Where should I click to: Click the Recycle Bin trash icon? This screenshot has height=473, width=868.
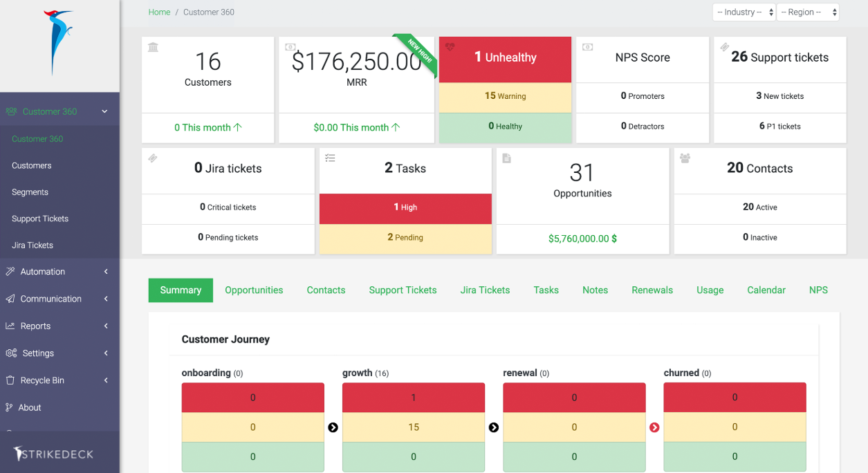click(x=10, y=380)
